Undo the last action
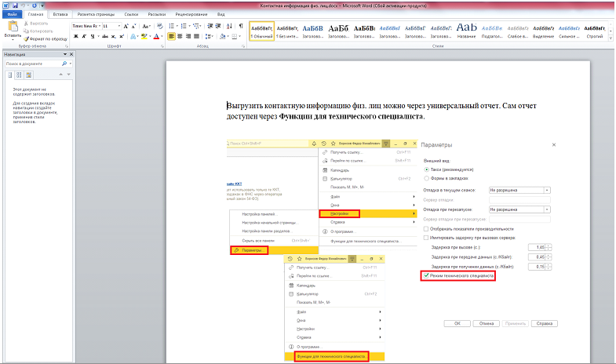Image resolution: width=616 pixels, height=364 pixels. click(23, 5)
